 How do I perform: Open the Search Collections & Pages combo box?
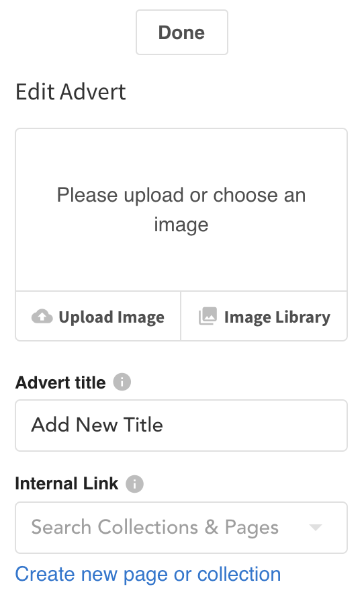point(181,528)
